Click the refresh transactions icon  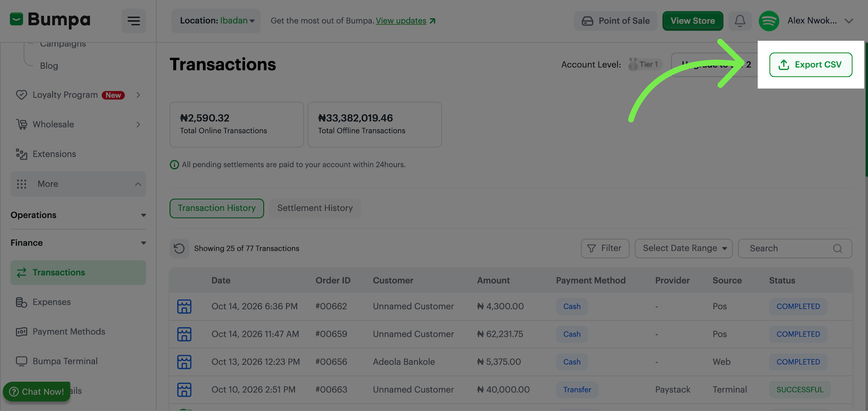coord(179,249)
